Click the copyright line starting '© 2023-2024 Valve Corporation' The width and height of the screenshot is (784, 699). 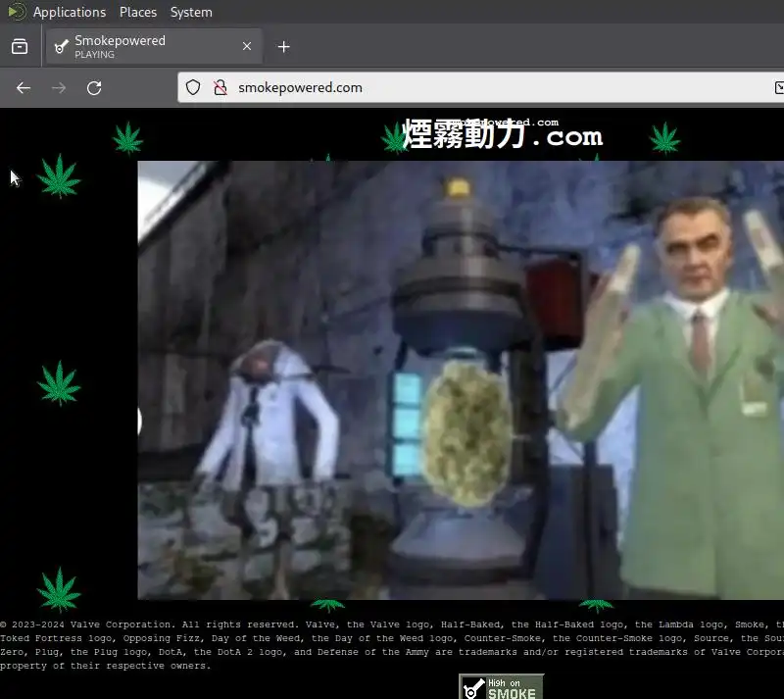click(392, 624)
